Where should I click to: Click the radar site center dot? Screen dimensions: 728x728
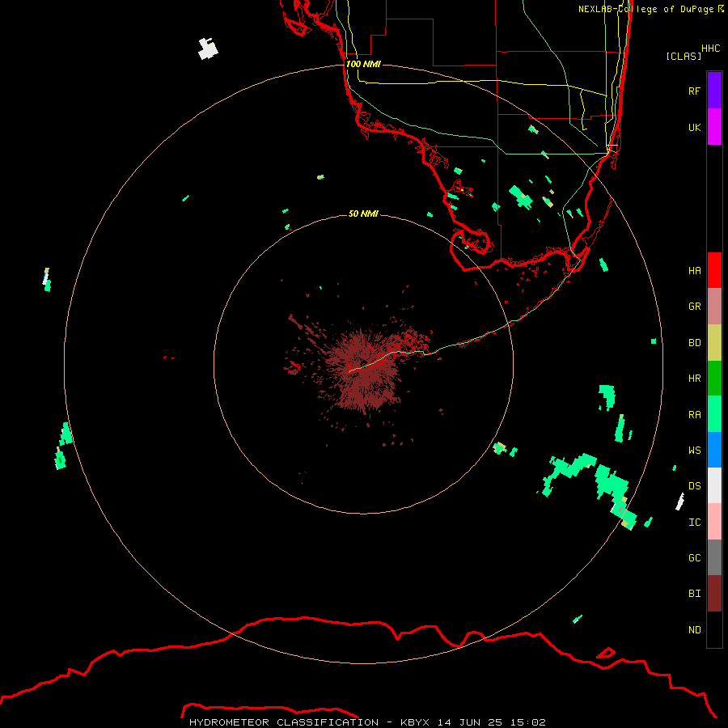363,363
